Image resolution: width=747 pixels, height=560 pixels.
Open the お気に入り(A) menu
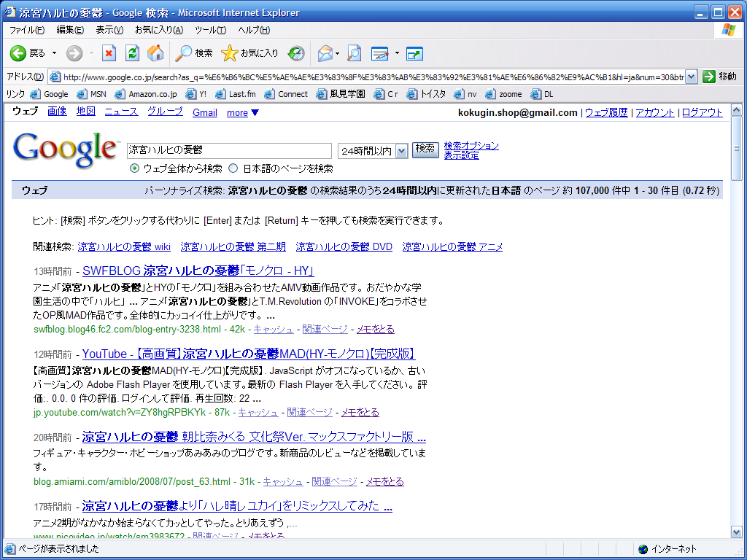159,30
